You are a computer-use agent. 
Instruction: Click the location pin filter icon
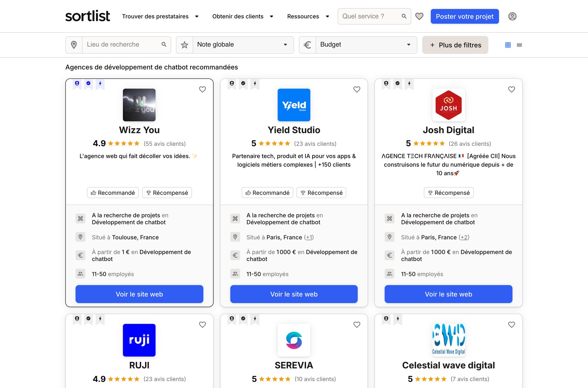[74, 45]
